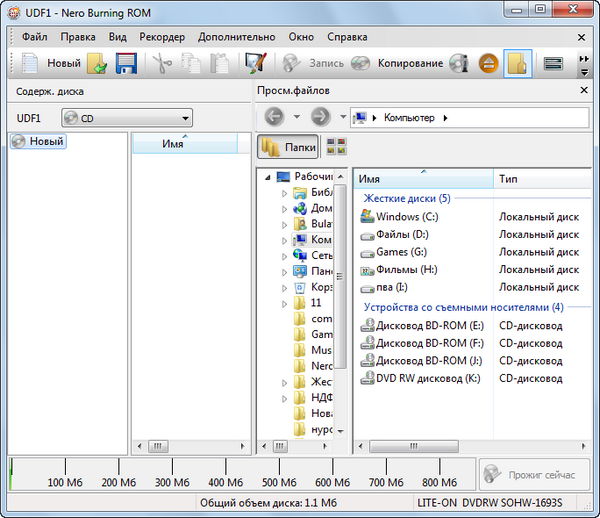
Task: Click the Новый new compilation icon
Action: [31, 64]
